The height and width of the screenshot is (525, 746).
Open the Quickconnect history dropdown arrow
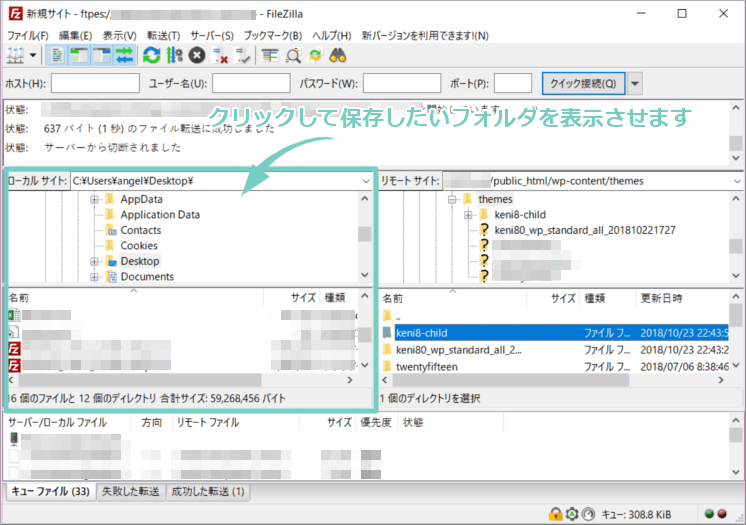coord(635,84)
